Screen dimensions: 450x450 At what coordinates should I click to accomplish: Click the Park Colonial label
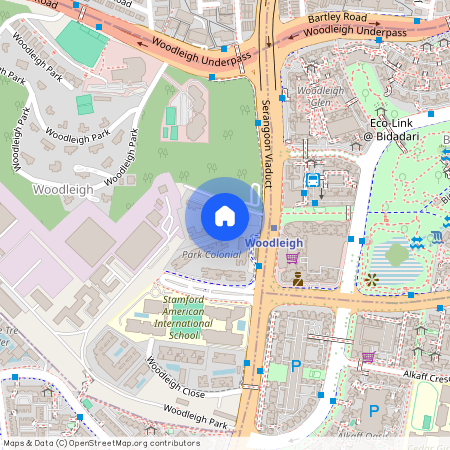pos(212,255)
